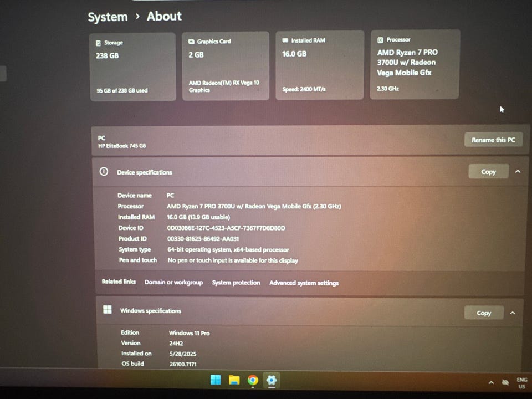
Task: Click the Graphics Card icon
Action: point(191,42)
